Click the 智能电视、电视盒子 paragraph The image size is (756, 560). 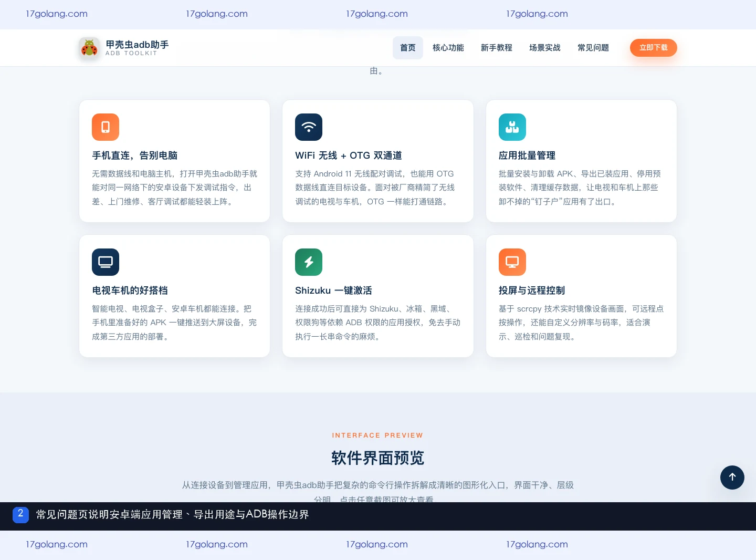point(174,323)
